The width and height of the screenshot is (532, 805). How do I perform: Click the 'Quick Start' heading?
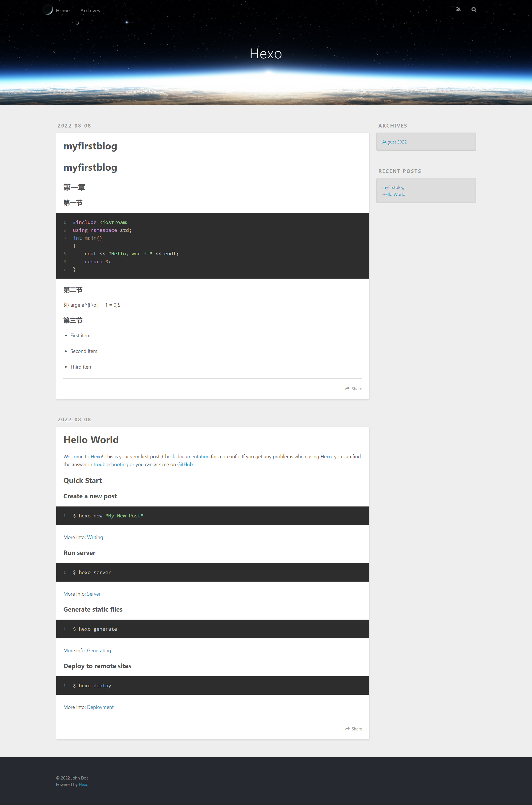82,481
